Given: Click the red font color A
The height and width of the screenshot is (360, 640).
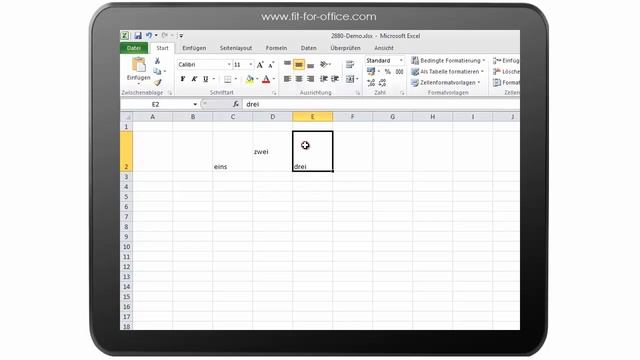Looking at the screenshot, I should point(266,79).
